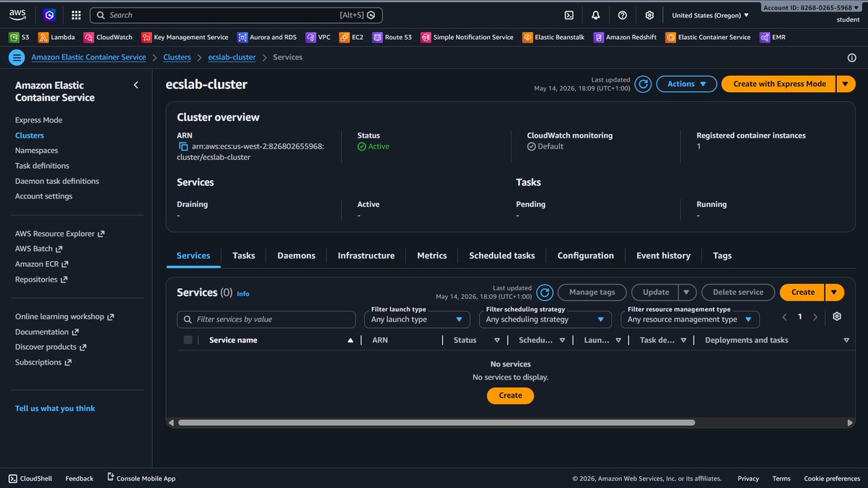This screenshot has width=868, height=488.
Task: Copy the cluster ARN
Action: point(183,147)
